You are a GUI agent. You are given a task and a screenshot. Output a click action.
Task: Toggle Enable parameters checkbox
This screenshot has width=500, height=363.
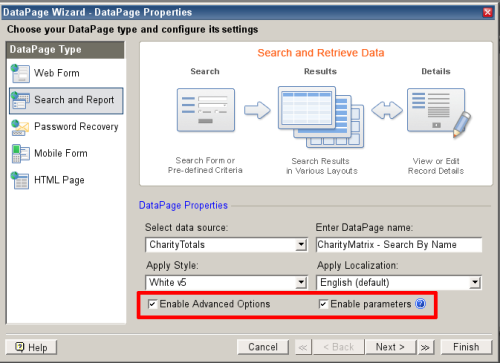point(323,304)
